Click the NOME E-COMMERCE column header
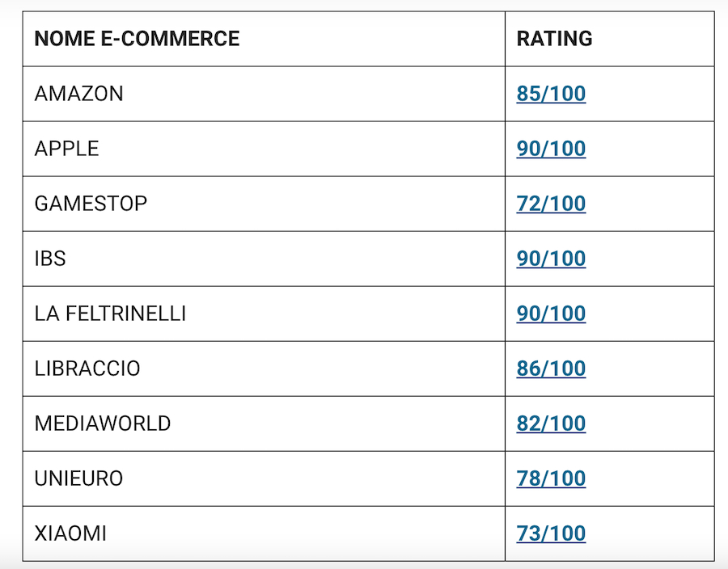 (137, 39)
